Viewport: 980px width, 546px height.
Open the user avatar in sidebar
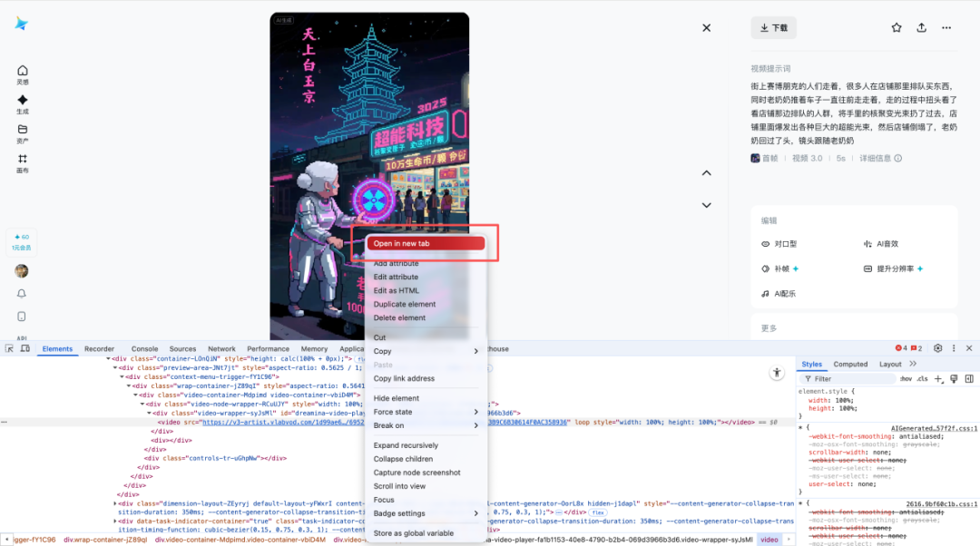[x=21, y=270]
